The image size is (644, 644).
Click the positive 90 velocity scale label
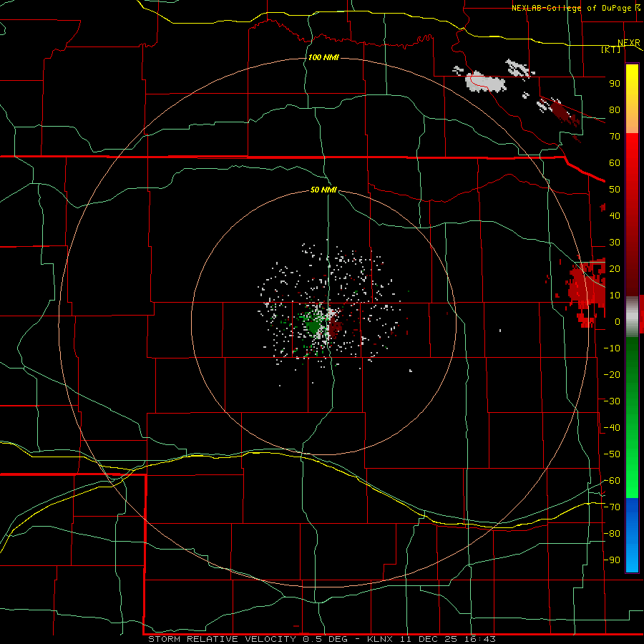(615, 84)
